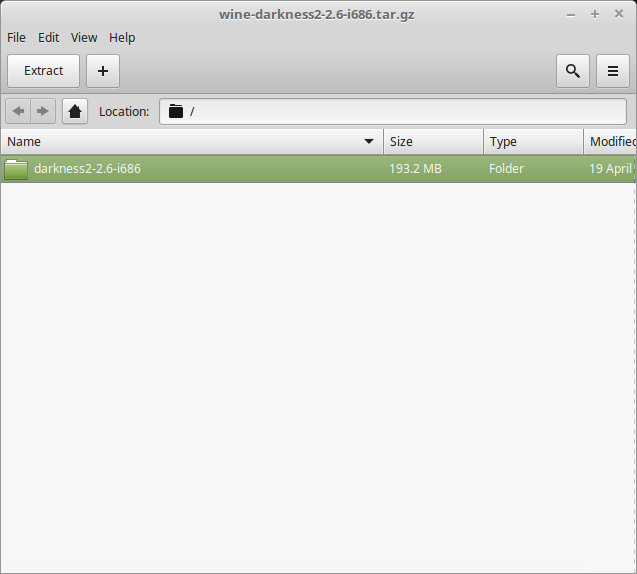Sort by the Name column header

click(x=192, y=142)
